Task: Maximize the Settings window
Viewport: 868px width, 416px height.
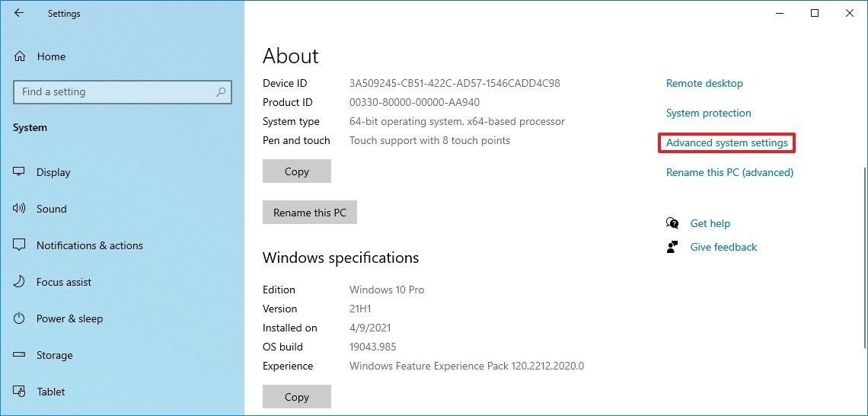Action: (814, 13)
